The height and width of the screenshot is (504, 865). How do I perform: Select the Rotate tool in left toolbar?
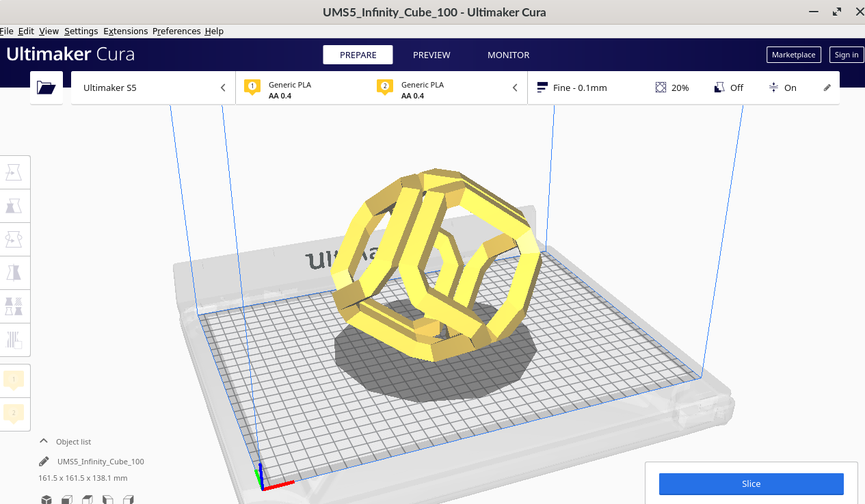[14, 239]
